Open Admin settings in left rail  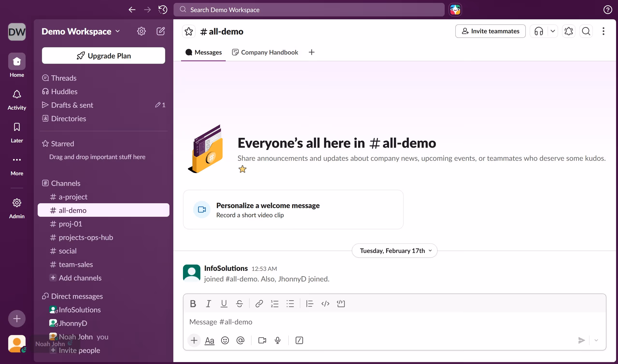tap(17, 208)
